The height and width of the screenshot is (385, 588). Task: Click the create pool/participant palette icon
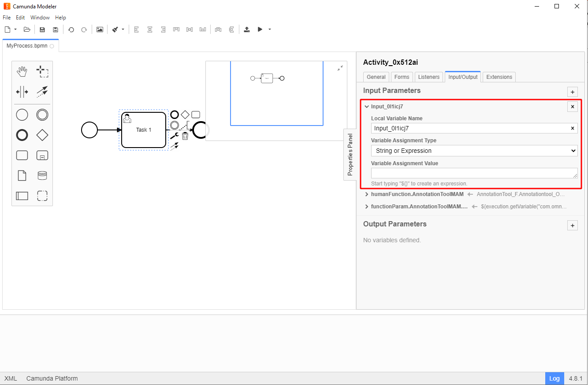[x=22, y=196]
